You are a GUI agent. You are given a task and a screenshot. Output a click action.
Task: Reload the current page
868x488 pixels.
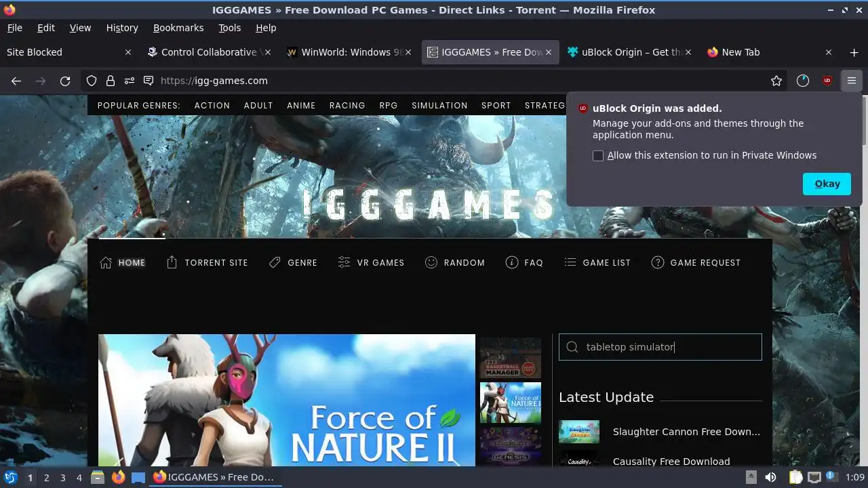(65, 81)
